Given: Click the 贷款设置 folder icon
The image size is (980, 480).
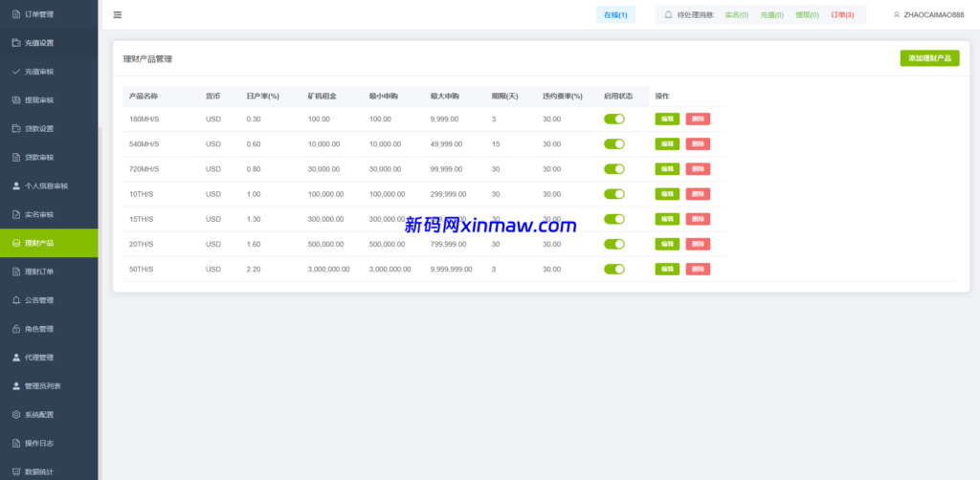Looking at the screenshot, I should pyautogui.click(x=17, y=128).
